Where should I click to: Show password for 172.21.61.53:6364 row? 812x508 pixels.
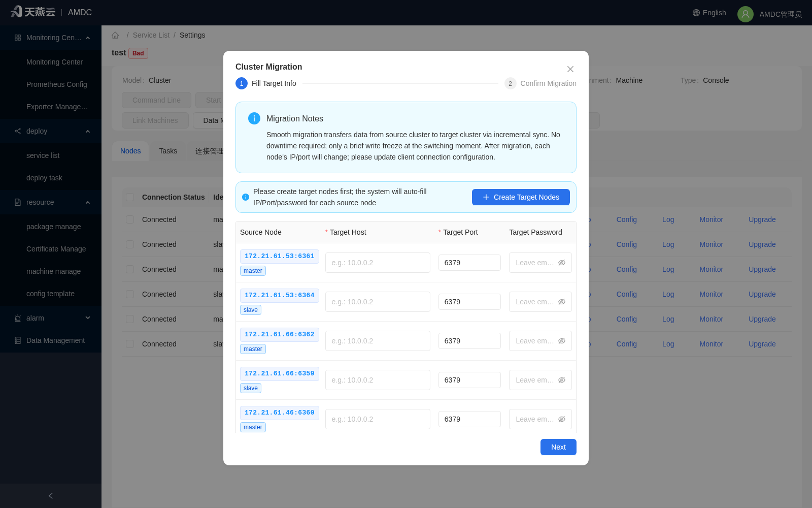click(562, 302)
